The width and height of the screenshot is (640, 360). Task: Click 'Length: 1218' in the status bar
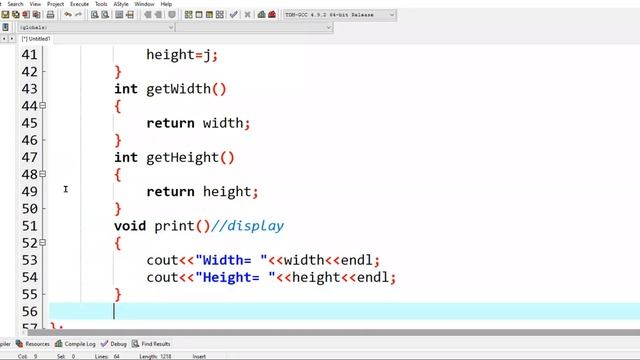click(155, 356)
